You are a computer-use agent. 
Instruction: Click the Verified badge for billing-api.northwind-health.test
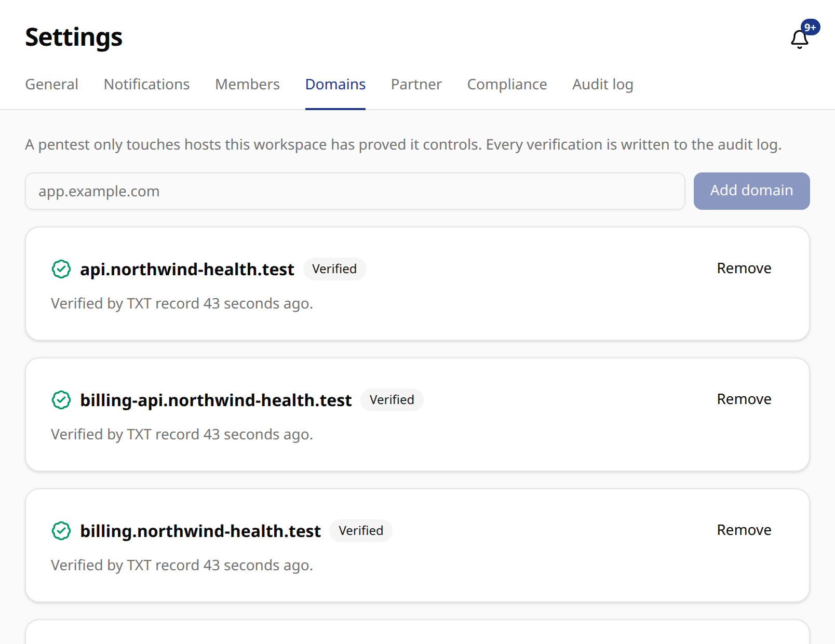tap(392, 400)
